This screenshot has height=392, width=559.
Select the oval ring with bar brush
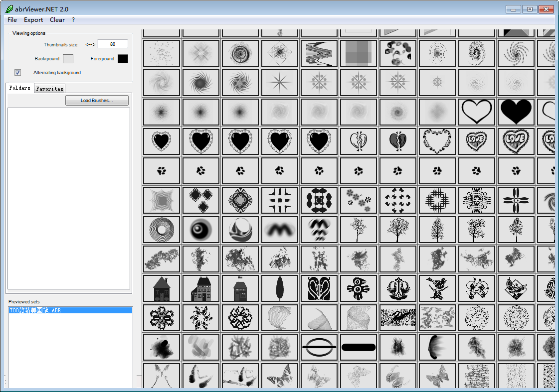319,347
